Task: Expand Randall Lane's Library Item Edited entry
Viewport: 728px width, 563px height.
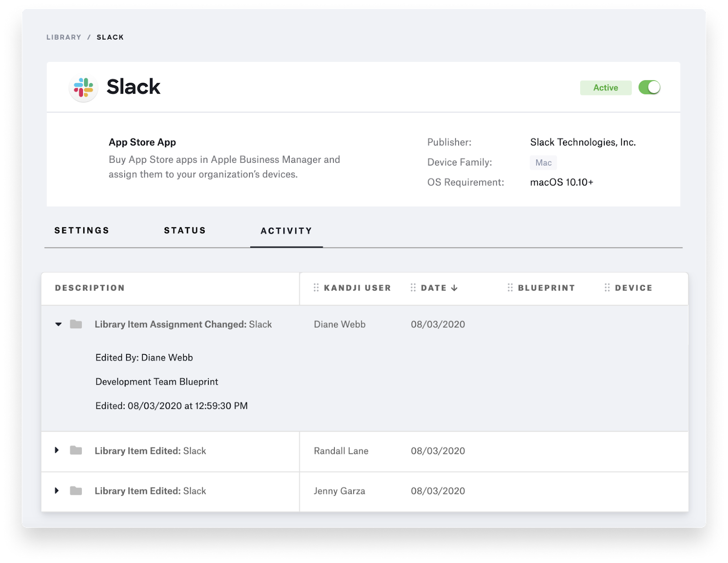Action: (x=57, y=451)
